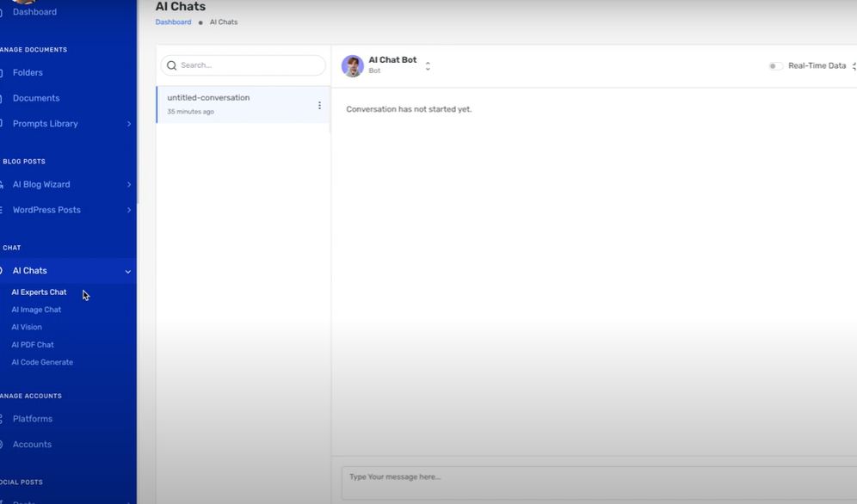Open the AI Chat Bot selector chevron
857x504 pixels.
pos(427,65)
